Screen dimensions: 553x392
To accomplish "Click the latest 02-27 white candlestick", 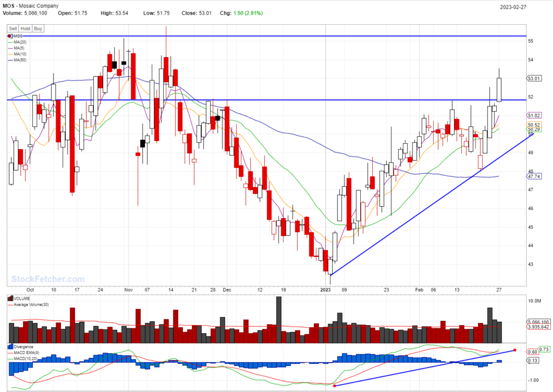I will pyautogui.click(x=499, y=90).
